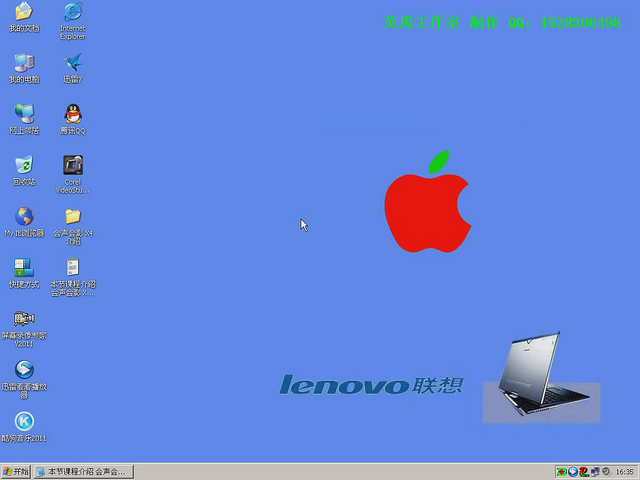Image resolution: width=640 pixels, height=480 pixels.
Task: Launch the 酷狗音乐2011 icon
Action: click(24, 427)
